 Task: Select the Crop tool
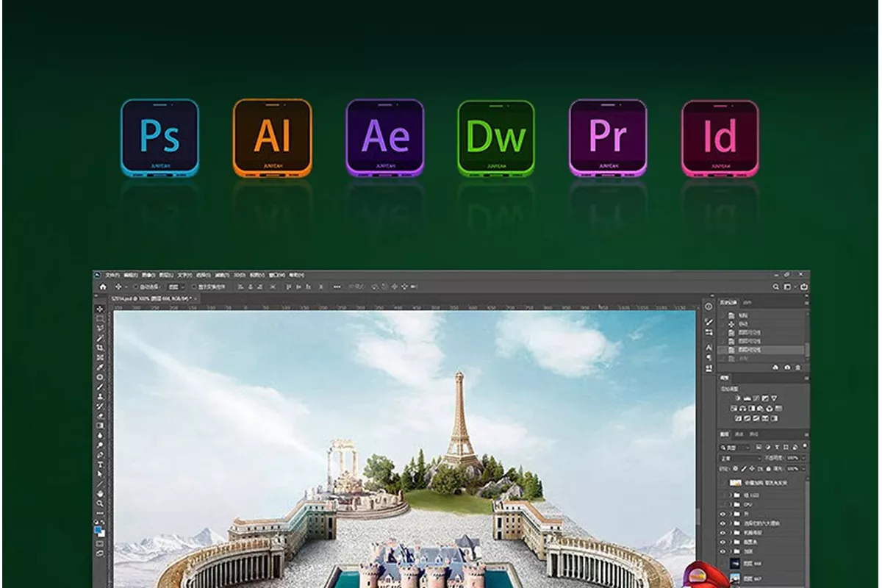coord(101,348)
